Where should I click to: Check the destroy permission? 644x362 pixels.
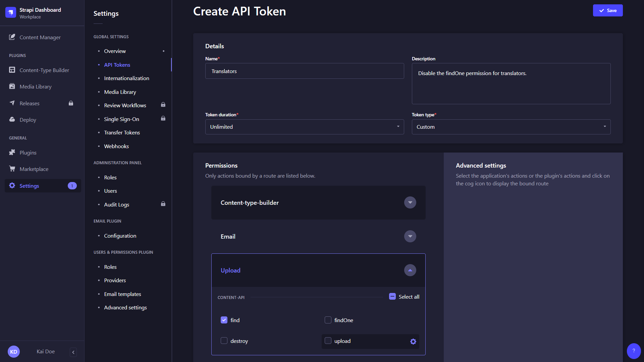pyautogui.click(x=224, y=341)
